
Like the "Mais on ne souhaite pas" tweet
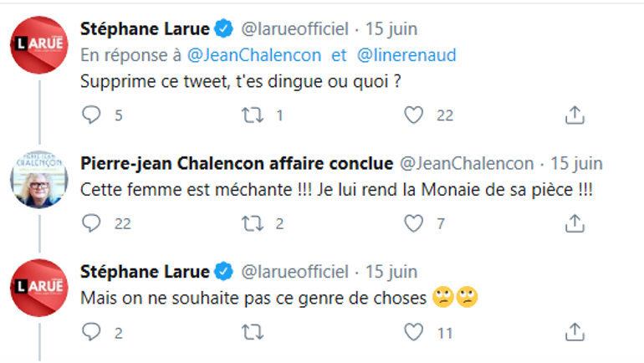point(414,333)
